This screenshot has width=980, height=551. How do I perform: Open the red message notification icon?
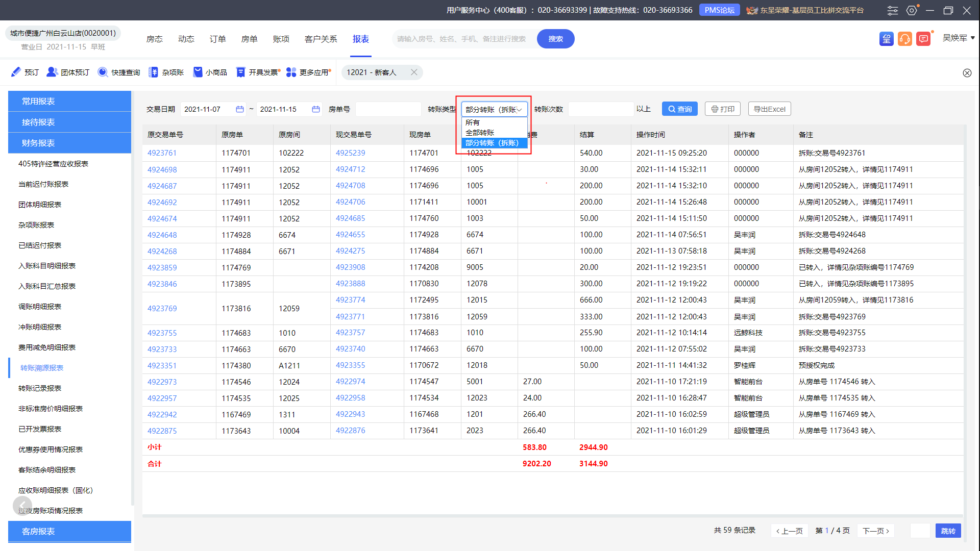tap(923, 39)
